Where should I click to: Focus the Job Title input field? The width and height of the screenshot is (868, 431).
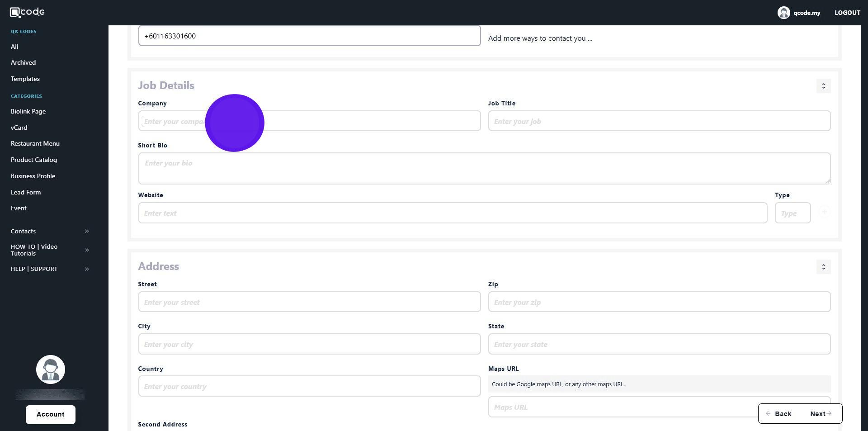tap(659, 121)
